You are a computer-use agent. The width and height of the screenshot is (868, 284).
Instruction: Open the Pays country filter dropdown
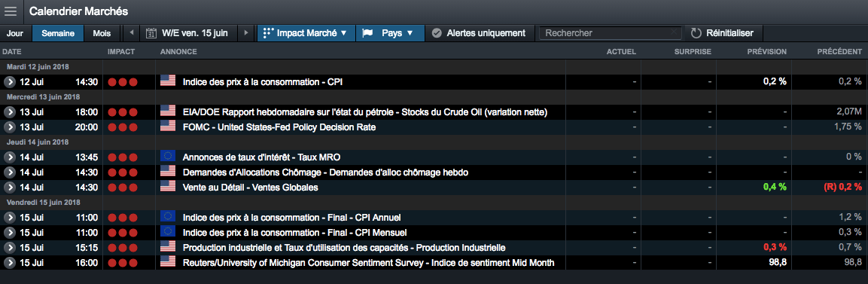click(x=390, y=33)
